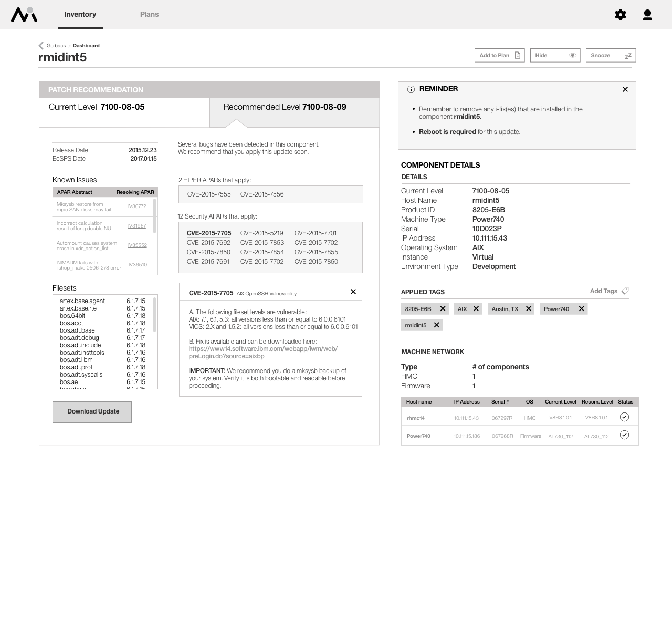Open resolving APAR IV31967
The width and height of the screenshot is (672, 620).
[x=137, y=226]
